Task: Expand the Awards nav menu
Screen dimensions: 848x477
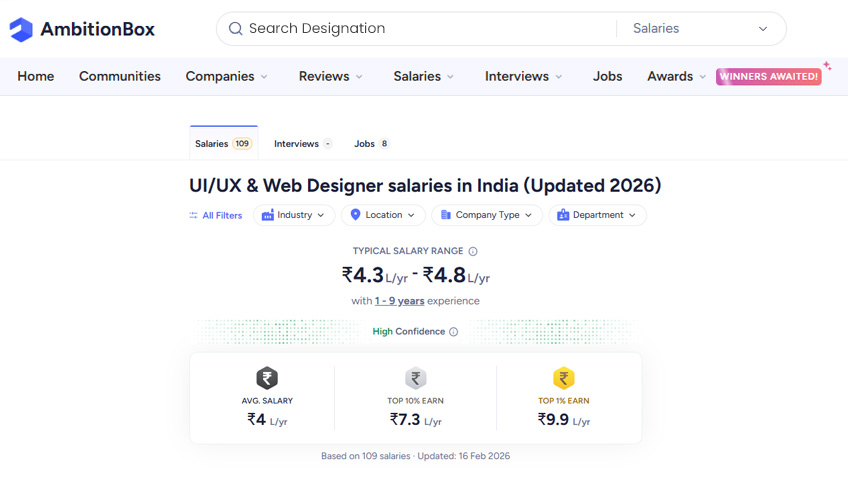Action: [677, 76]
